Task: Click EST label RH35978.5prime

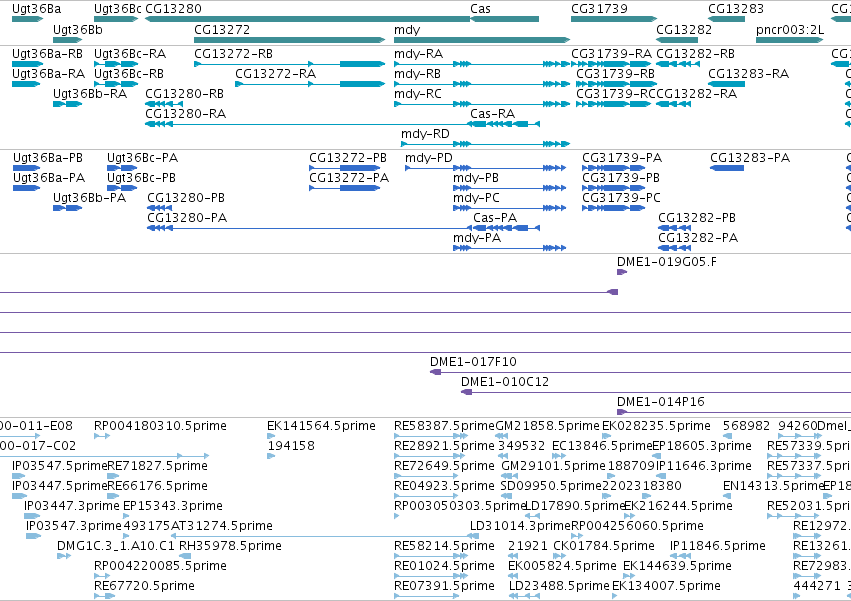Action: pos(230,546)
